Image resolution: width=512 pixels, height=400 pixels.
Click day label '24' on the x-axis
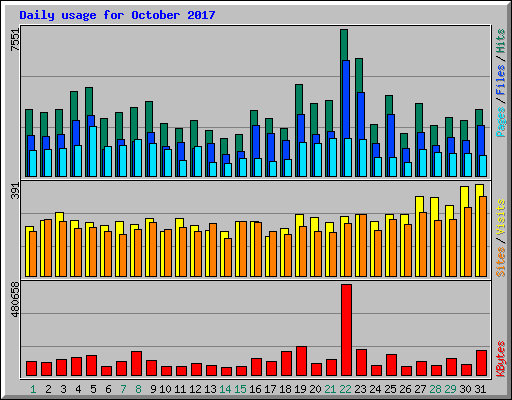(x=375, y=389)
